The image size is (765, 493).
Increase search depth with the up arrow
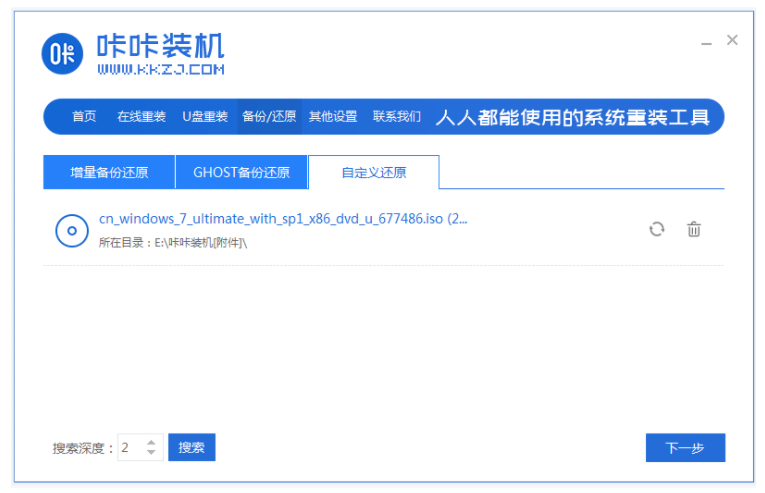click(151, 442)
